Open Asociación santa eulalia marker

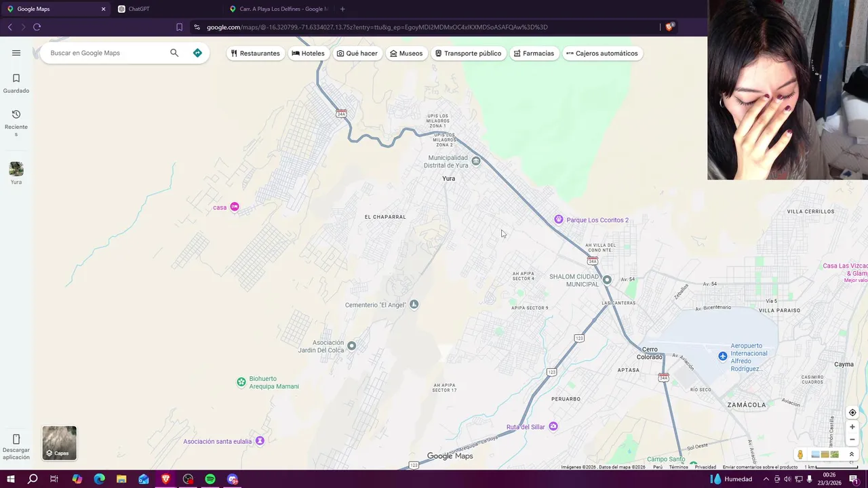(x=260, y=441)
